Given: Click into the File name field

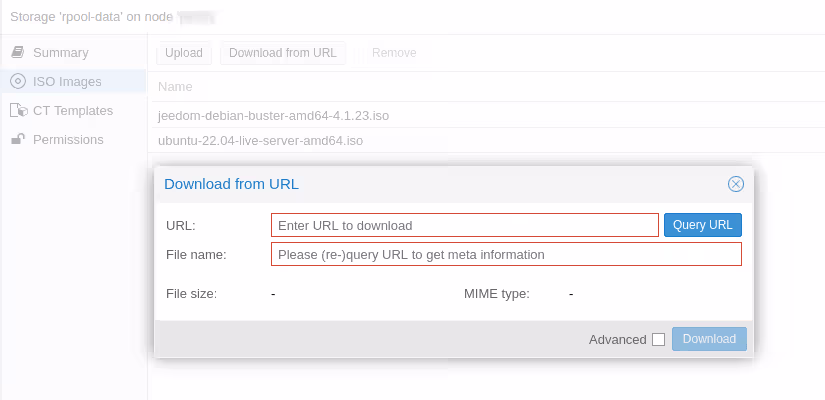Looking at the screenshot, I should pyautogui.click(x=505, y=254).
